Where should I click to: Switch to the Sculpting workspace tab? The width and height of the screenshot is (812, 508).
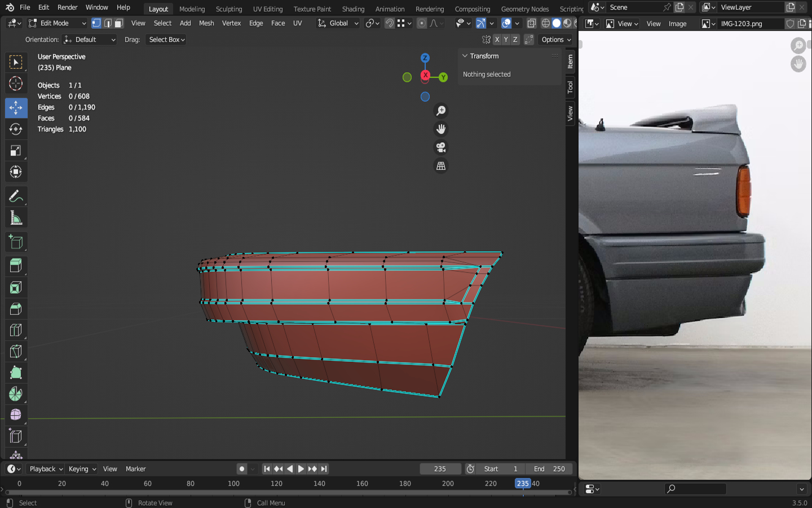point(228,9)
